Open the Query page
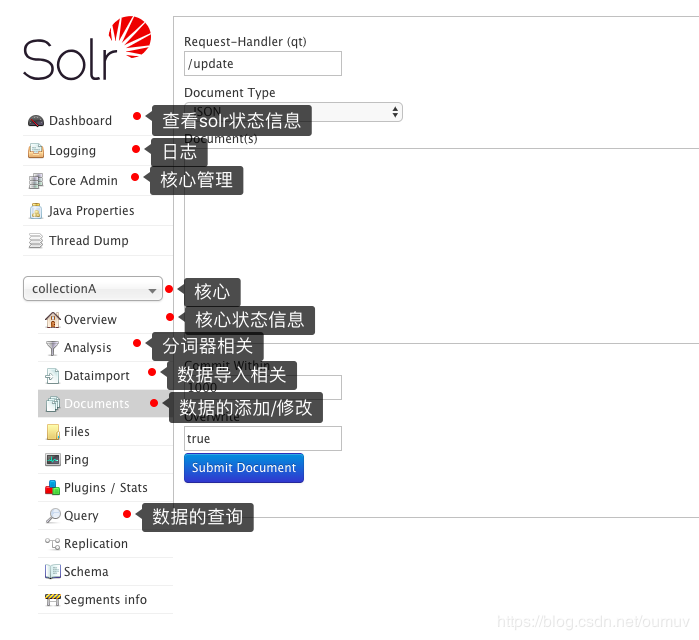The width and height of the screenshot is (699, 640). click(x=81, y=516)
